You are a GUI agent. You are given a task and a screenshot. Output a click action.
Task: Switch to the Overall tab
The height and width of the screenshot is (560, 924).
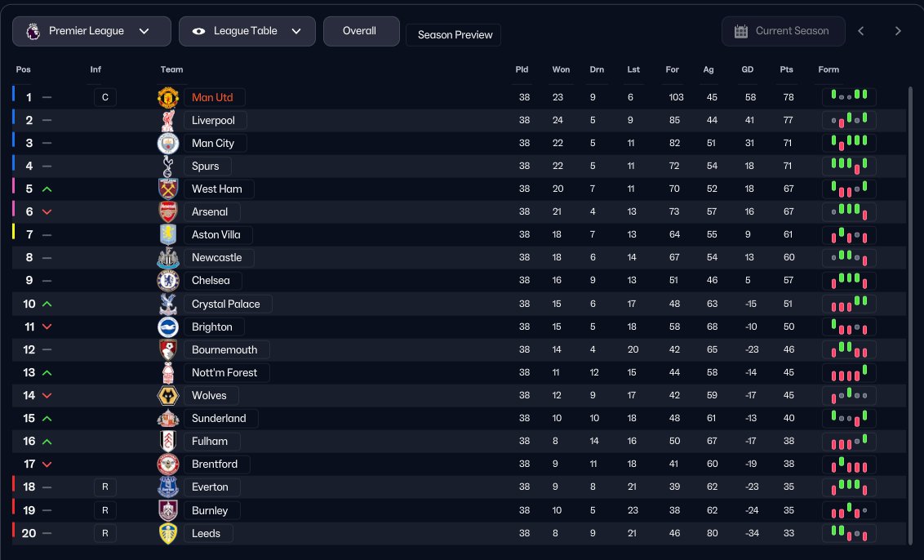(359, 31)
